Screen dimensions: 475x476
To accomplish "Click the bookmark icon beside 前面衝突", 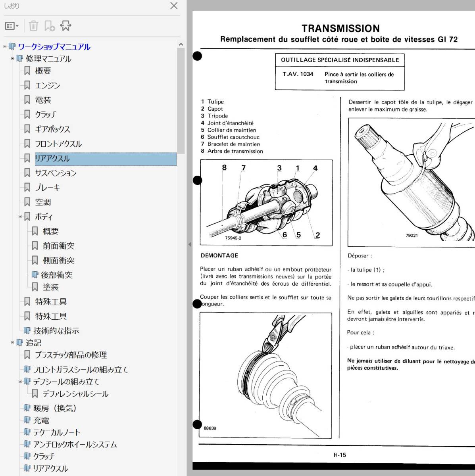I will [35, 246].
